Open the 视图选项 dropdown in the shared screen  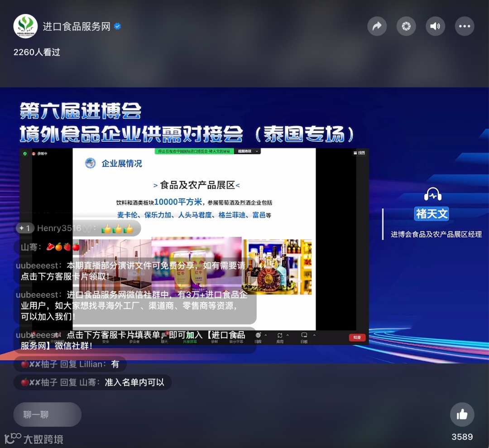[x=248, y=151]
